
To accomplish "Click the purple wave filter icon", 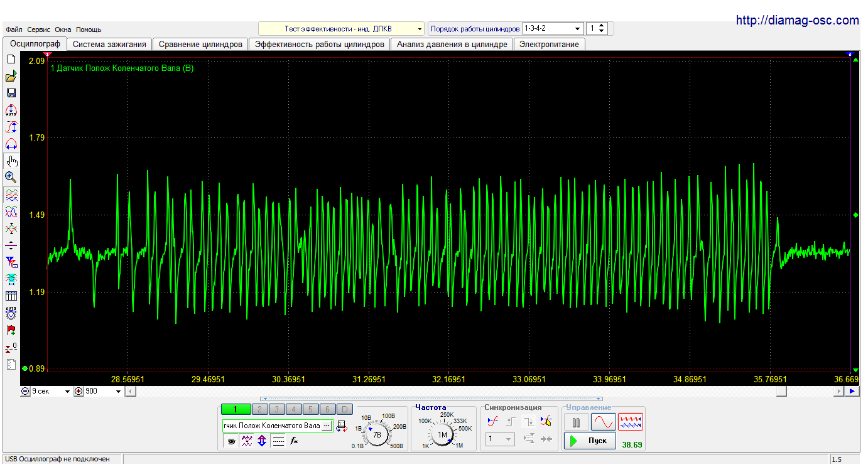I will [247, 441].
